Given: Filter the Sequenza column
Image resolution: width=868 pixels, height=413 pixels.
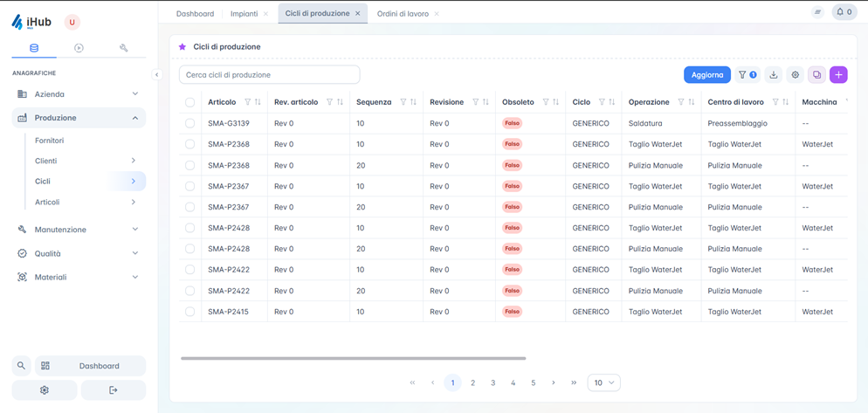Looking at the screenshot, I should 403,102.
